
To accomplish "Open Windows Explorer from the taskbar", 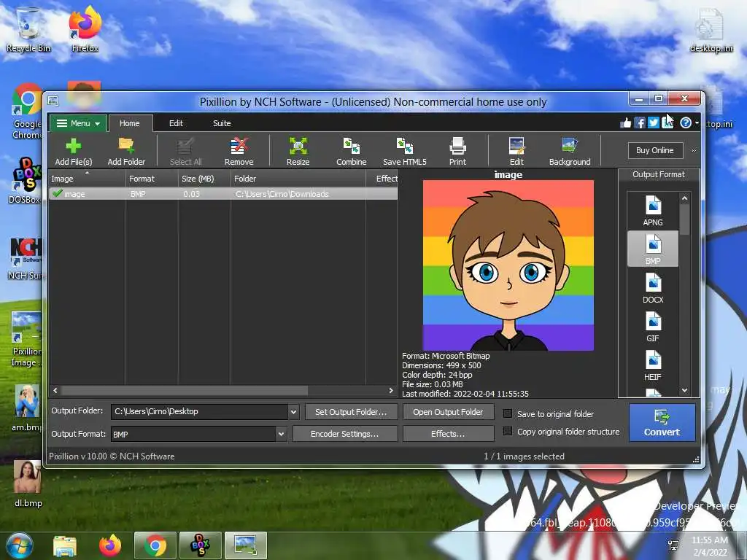I will 65,545.
